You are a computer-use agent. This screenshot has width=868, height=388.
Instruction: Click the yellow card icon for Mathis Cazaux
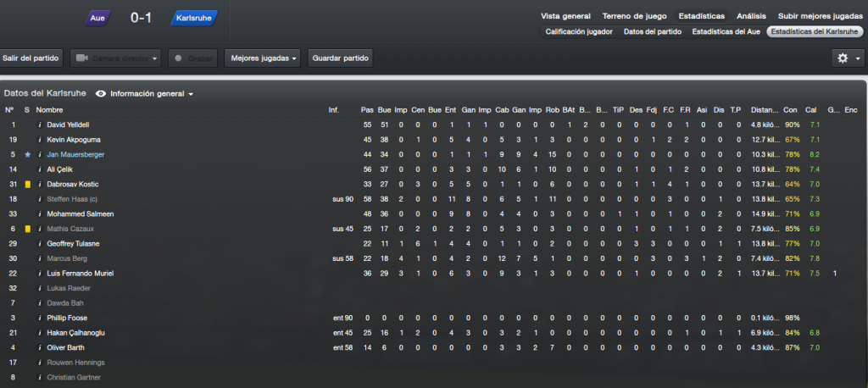pyautogui.click(x=28, y=229)
